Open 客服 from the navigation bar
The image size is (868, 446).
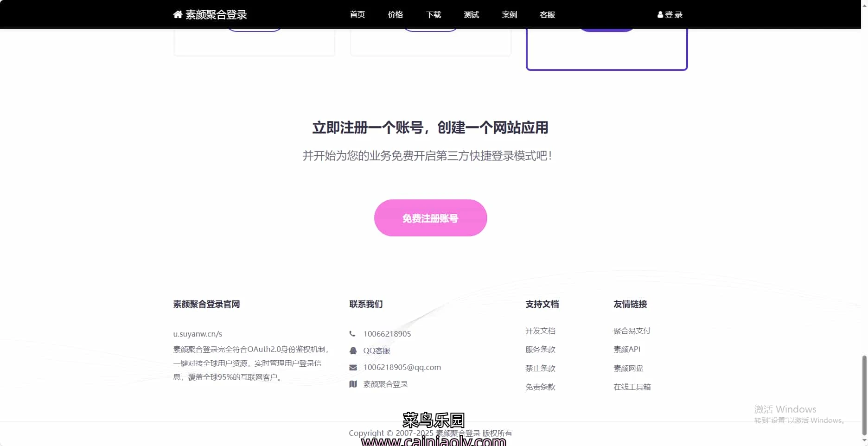click(547, 14)
